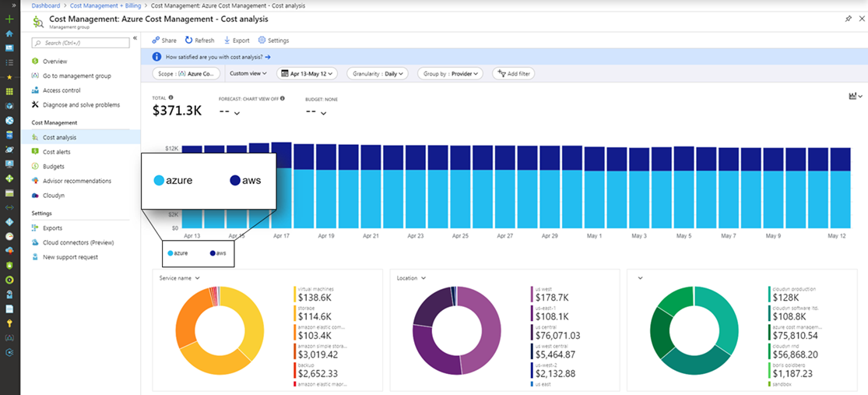Open the chart type selector icon

point(856,97)
